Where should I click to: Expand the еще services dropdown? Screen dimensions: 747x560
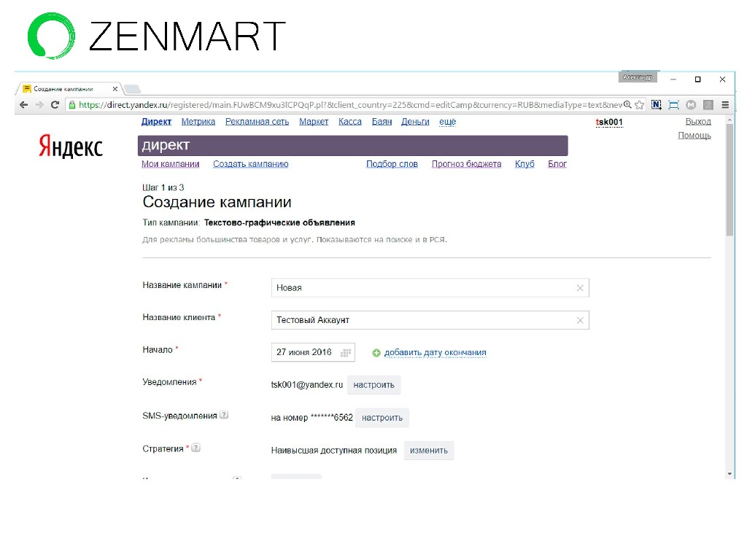click(x=447, y=122)
